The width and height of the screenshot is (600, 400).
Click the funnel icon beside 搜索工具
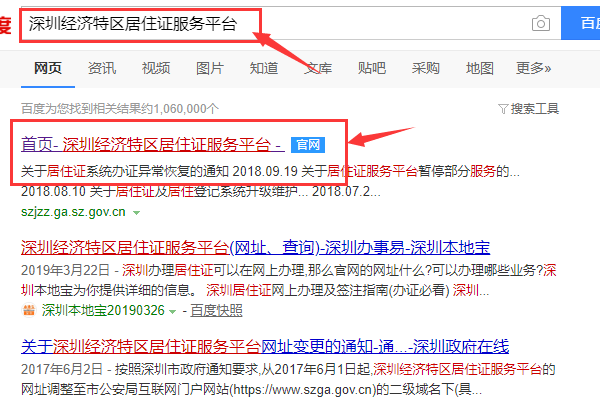(503, 109)
